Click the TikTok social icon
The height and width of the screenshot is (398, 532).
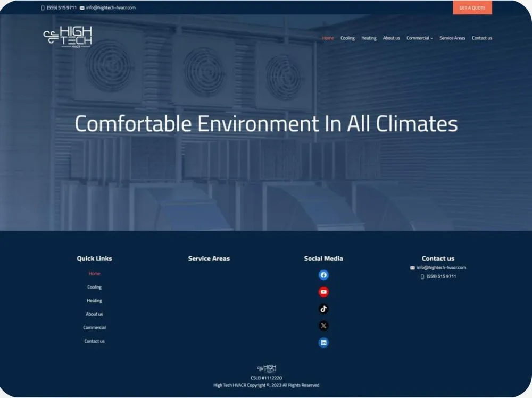click(x=323, y=309)
